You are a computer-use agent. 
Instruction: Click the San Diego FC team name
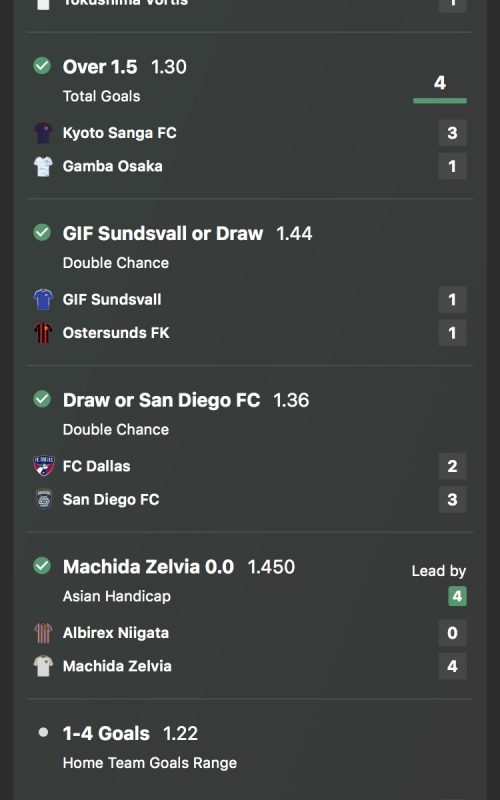click(x=111, y=499)
